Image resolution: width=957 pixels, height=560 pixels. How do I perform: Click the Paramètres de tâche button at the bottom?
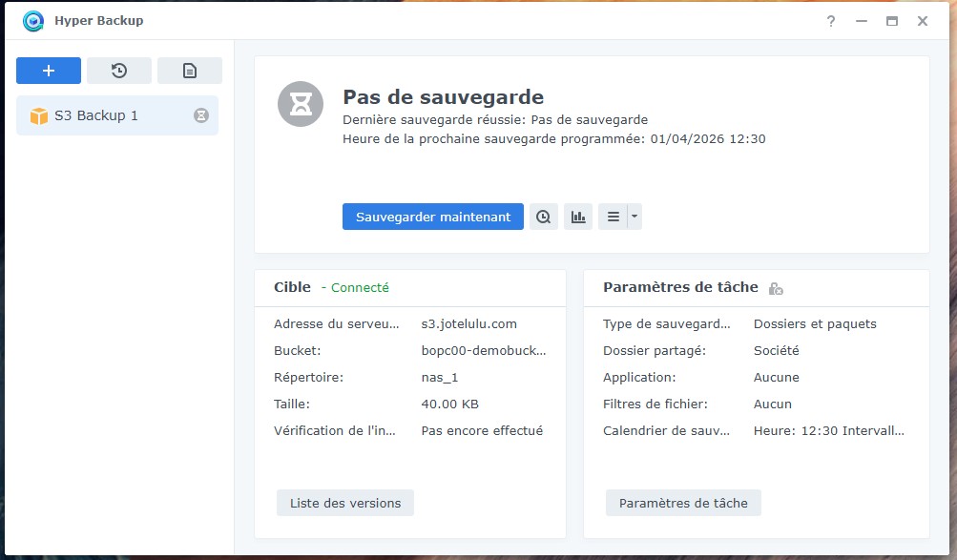tap(683, 503)
